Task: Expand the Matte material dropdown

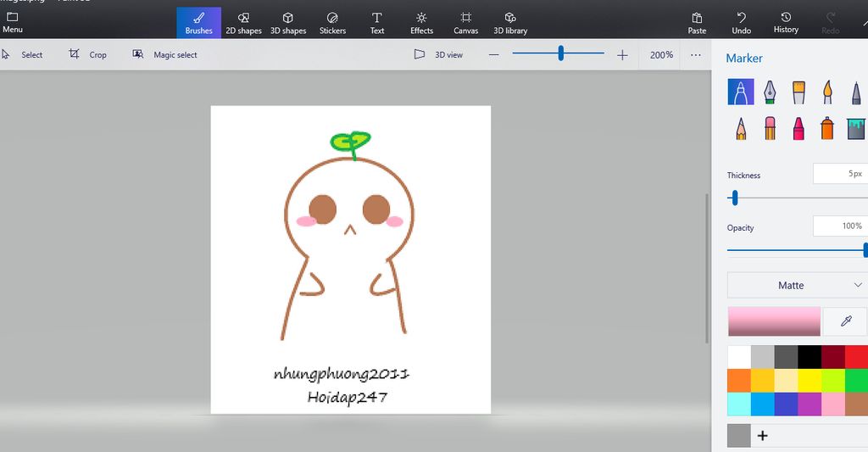Action: tap(797, 285)
